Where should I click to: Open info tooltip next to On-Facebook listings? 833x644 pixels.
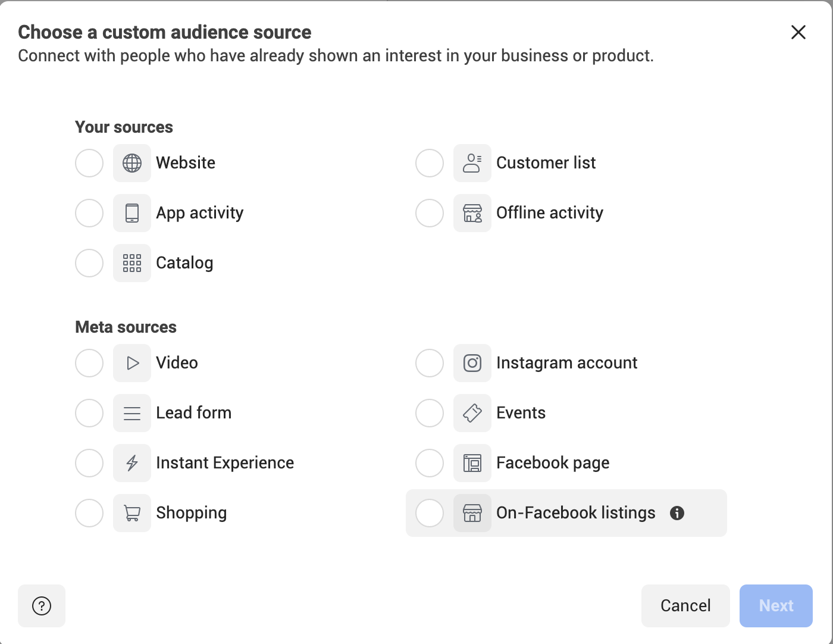(x=677, y=513)
